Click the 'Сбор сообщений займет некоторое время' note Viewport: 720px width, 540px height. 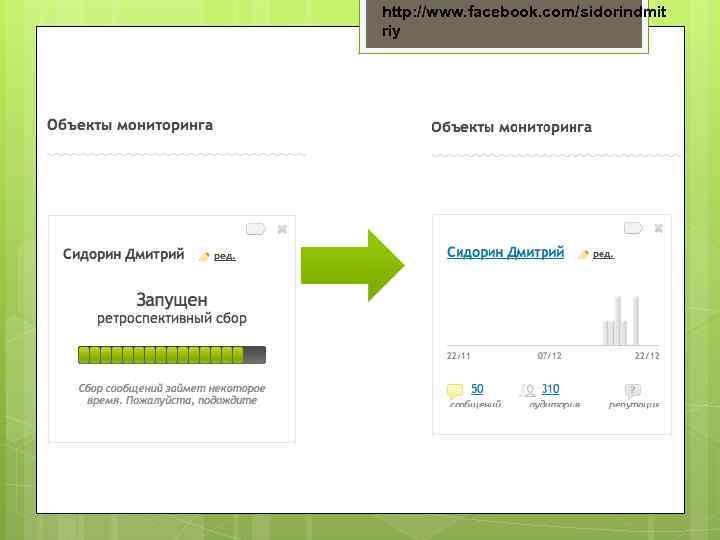[172, 394]
